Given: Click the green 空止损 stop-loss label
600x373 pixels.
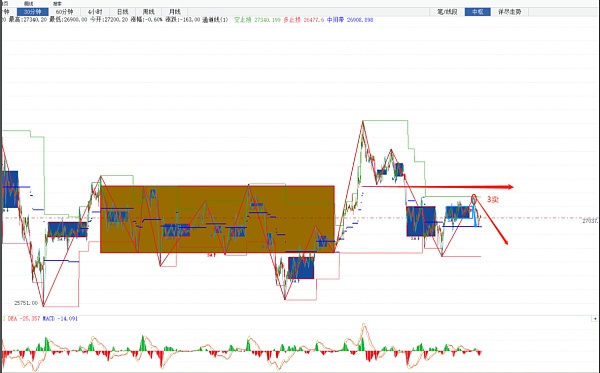Looking at the screenshot, I should [242, 20].
